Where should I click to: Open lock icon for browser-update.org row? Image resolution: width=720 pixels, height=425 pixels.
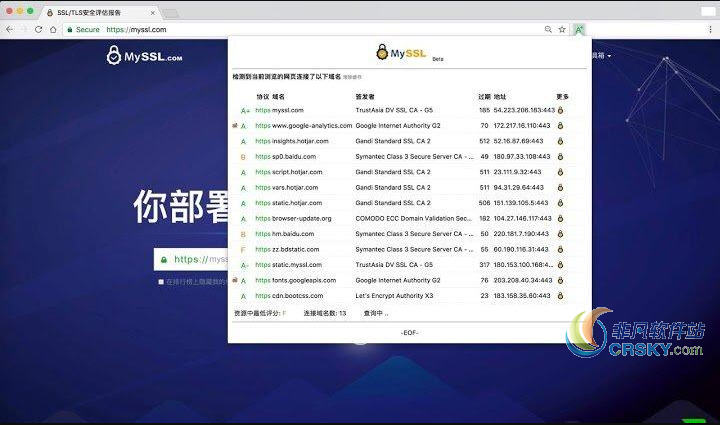(560, 218)
